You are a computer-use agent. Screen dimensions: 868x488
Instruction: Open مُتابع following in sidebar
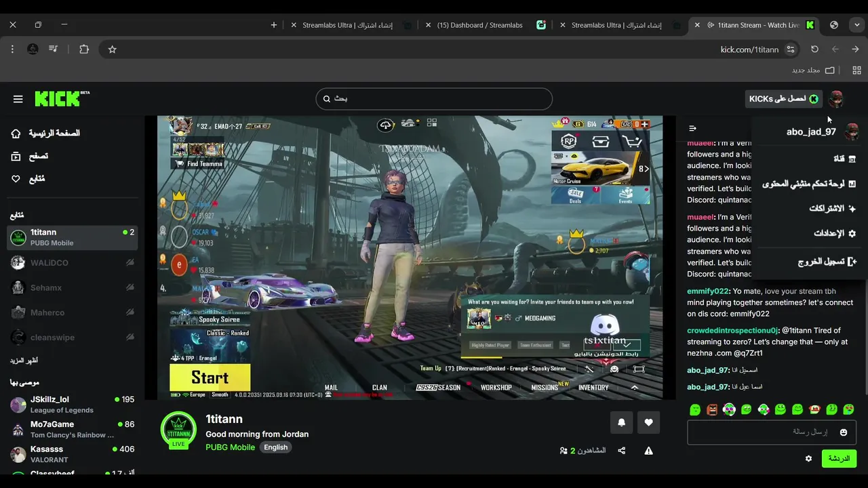(28, 179)
